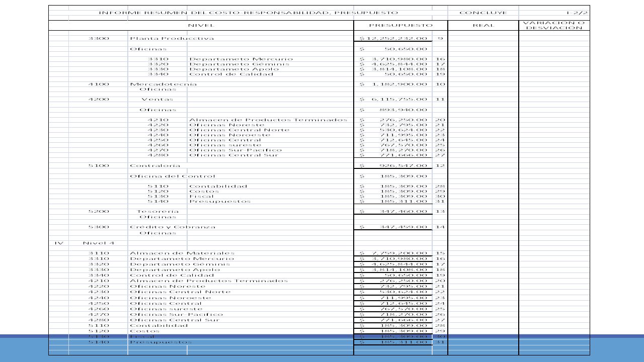Click the 'Oficinas' row under Tesorería
This screenshot has width=644, height=362.
click(x=158, y=217)
